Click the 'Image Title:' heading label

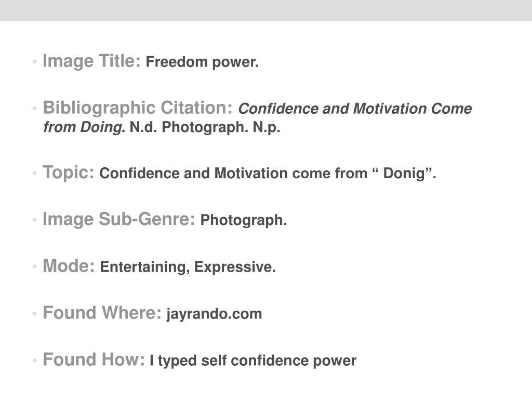[91, 61]
